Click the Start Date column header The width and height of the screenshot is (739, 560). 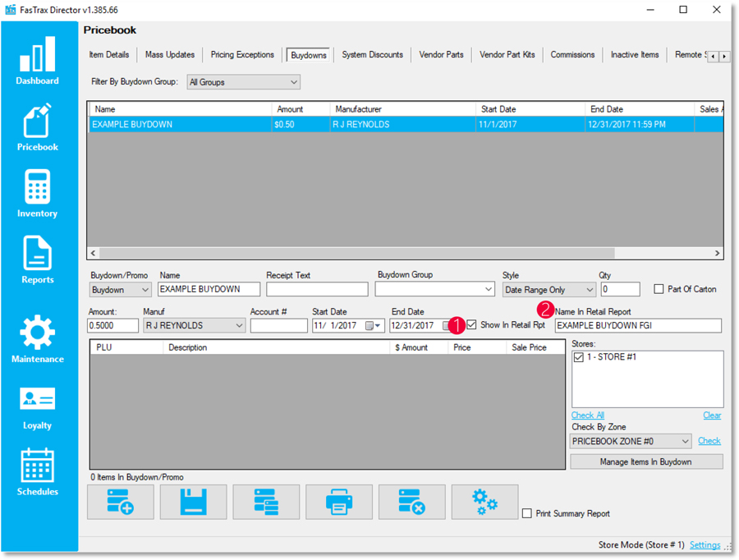tap(530, 109)
